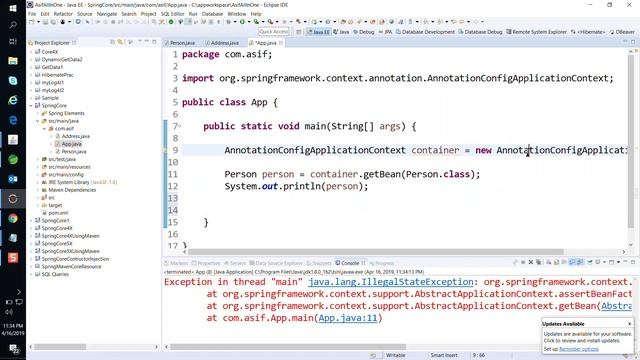The image size is (640, 360).
Task: Open the Servers view tab
Action: point(235,263)
